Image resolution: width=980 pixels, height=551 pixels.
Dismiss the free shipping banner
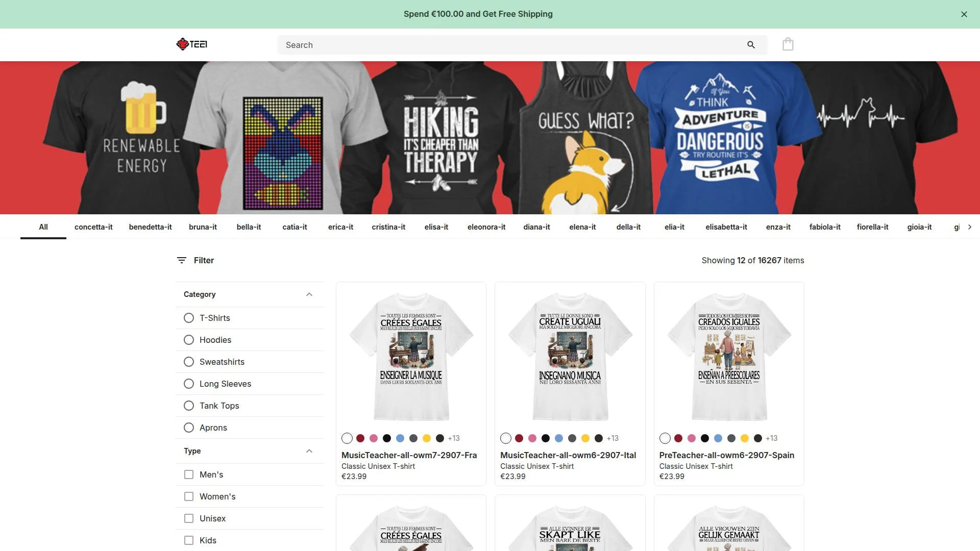[964, 14]
